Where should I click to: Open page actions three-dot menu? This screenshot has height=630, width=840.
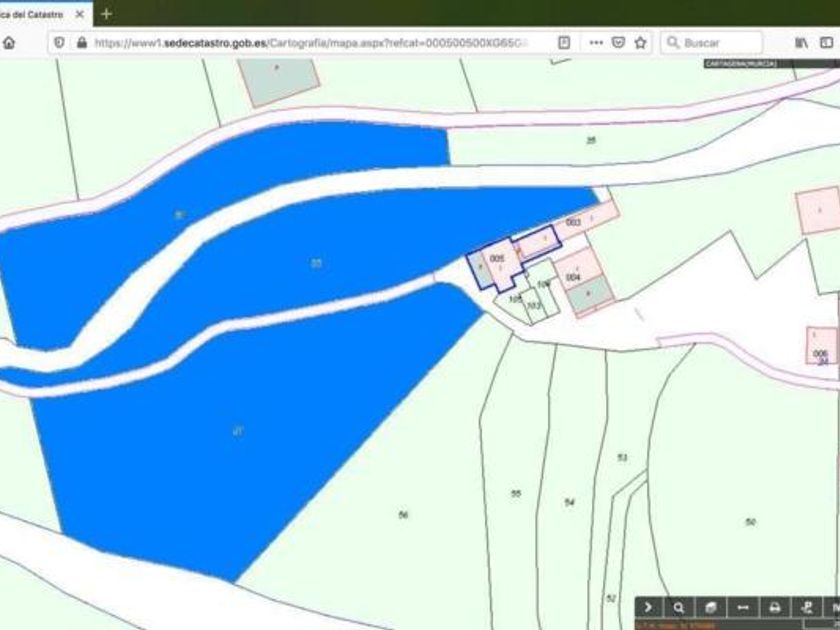point(596,43)
